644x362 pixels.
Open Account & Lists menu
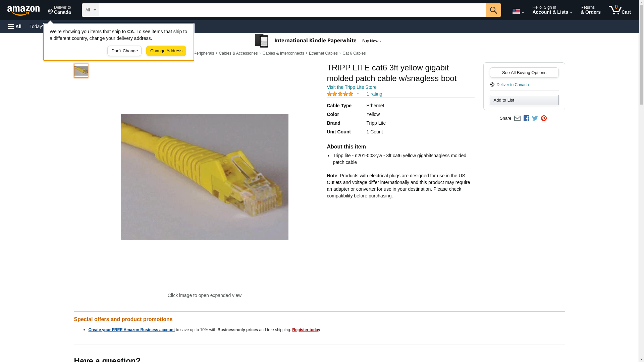click(x=552, y=10)
